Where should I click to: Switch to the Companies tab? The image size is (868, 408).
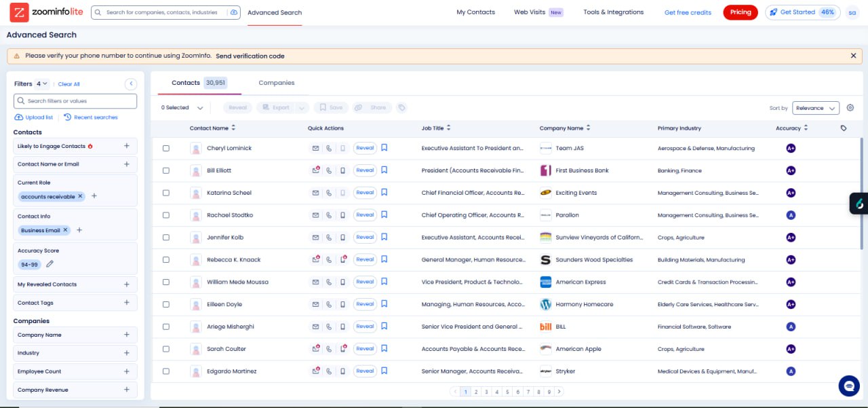pos(277,83)
